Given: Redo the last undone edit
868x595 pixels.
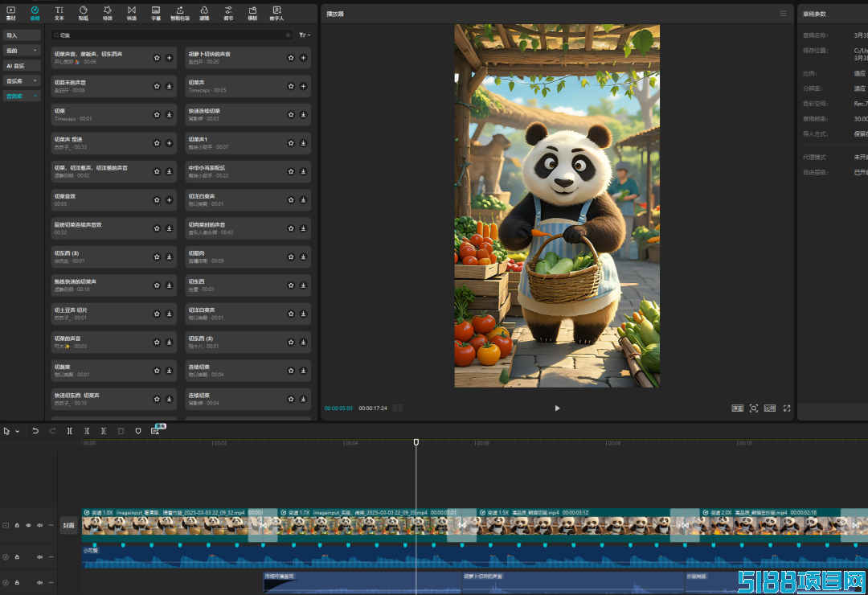Looking at the screenshot, I should tap(52, 431).
